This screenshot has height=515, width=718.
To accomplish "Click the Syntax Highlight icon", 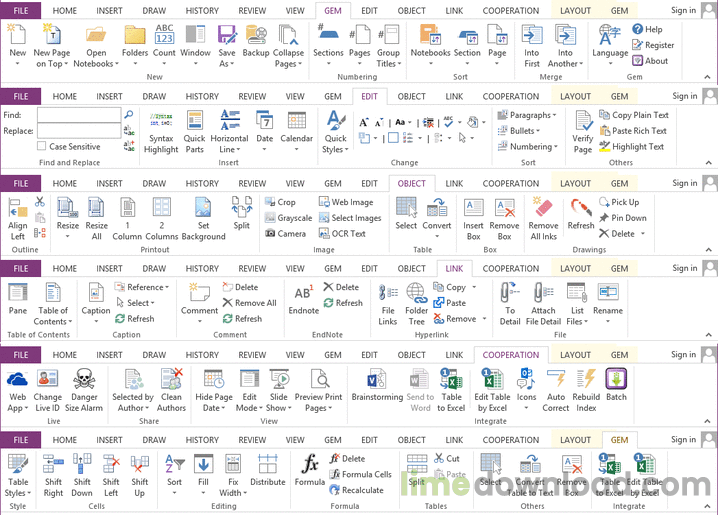I will tap(161, 120).
